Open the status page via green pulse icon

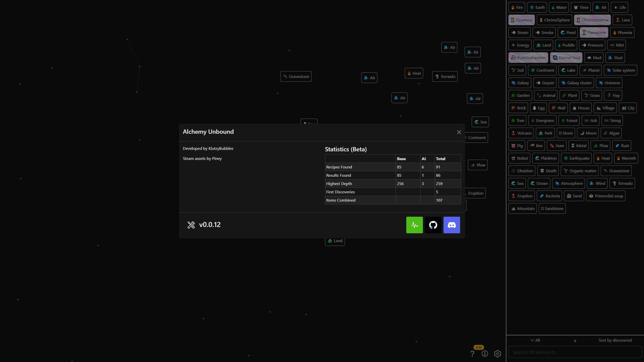pyautogui.click(x=414, y=225)
